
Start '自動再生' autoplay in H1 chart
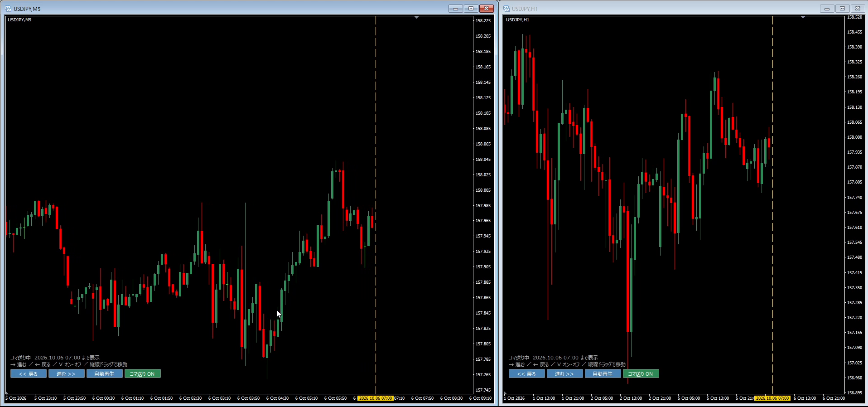point(603,374)
